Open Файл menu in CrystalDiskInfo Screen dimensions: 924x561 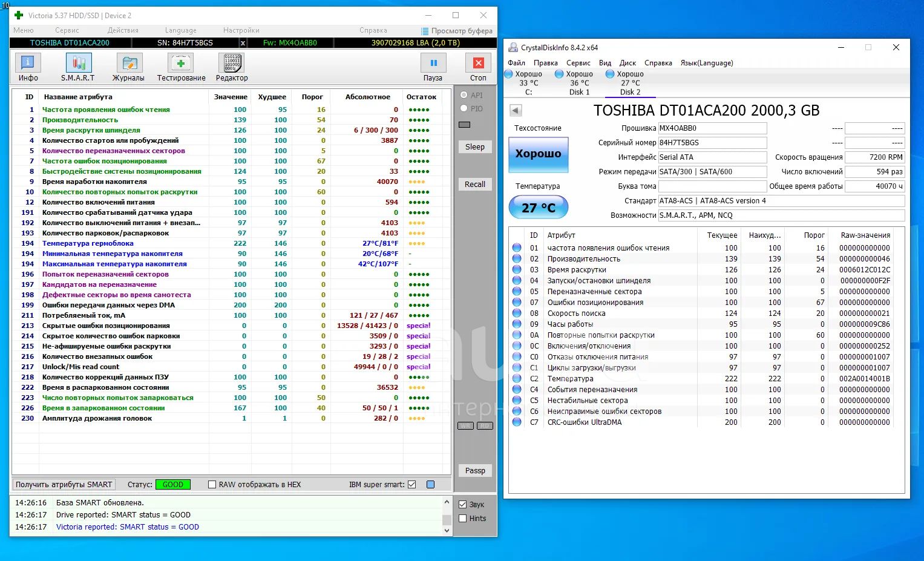[x=516, y=63]
